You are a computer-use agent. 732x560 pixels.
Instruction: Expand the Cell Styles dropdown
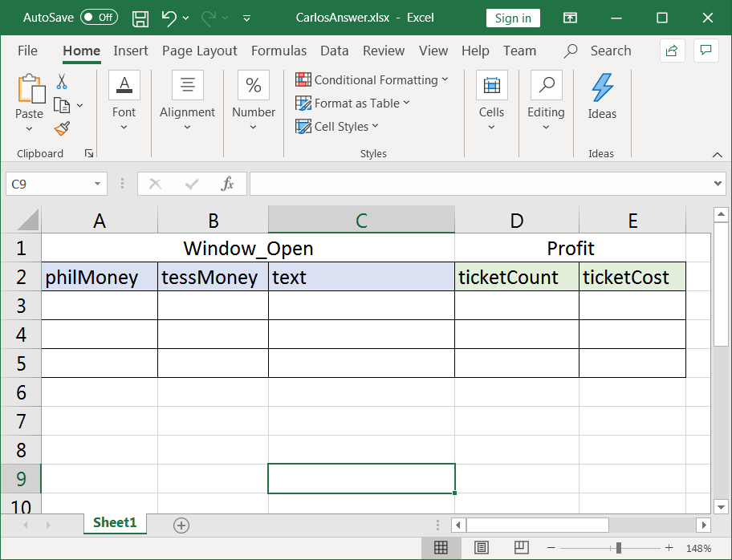click(337, 127)
